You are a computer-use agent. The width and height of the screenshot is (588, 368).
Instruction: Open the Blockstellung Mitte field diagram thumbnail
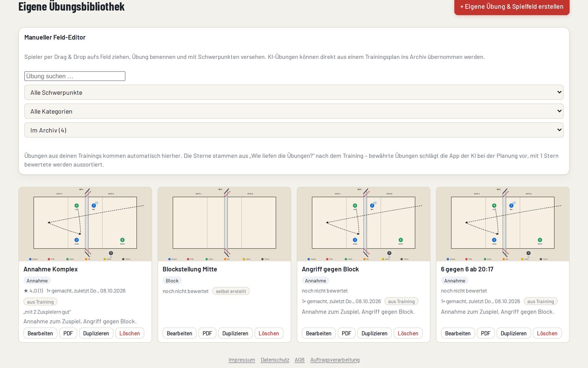224,224
